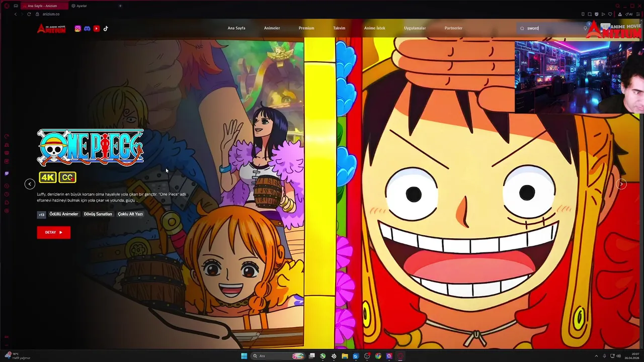
Task: Click the One Piece description text
Action: tap(112, 197)
